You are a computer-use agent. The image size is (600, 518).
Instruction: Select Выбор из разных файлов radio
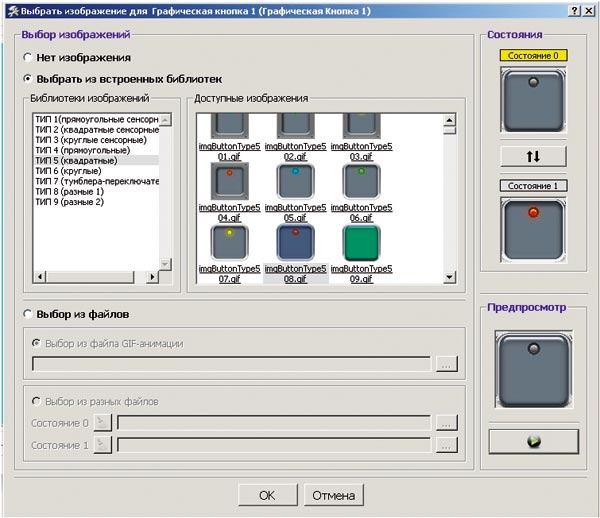click(36, 401)
